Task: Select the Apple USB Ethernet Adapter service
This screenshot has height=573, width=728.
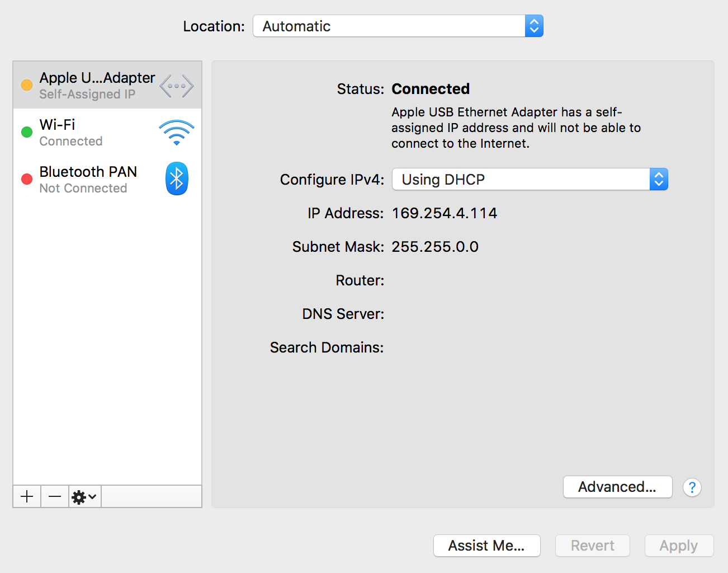Action: pyautogui.click(x=107, y=85)
